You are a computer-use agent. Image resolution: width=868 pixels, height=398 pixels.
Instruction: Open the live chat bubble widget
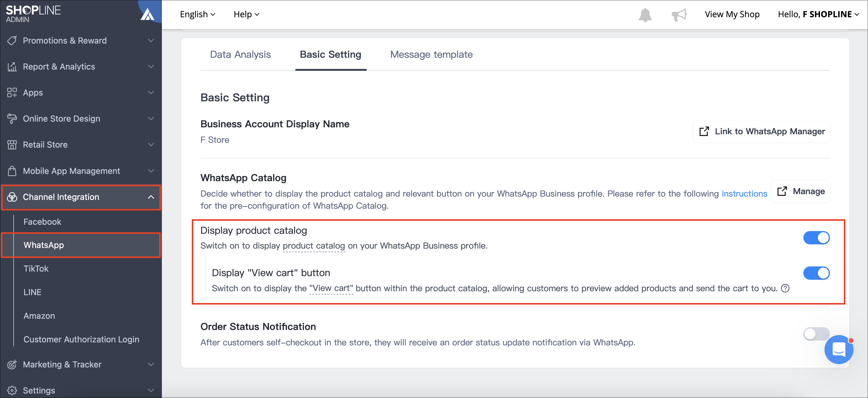839,349
